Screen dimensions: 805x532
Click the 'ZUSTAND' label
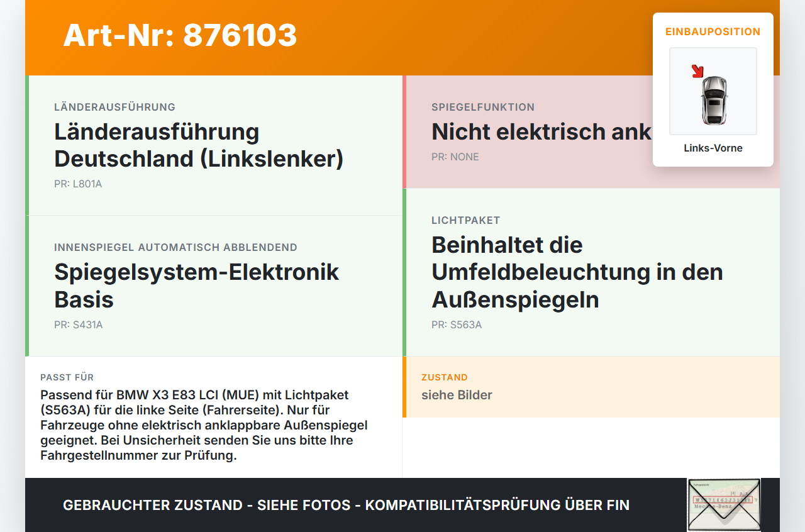click(x=445, y=377)
